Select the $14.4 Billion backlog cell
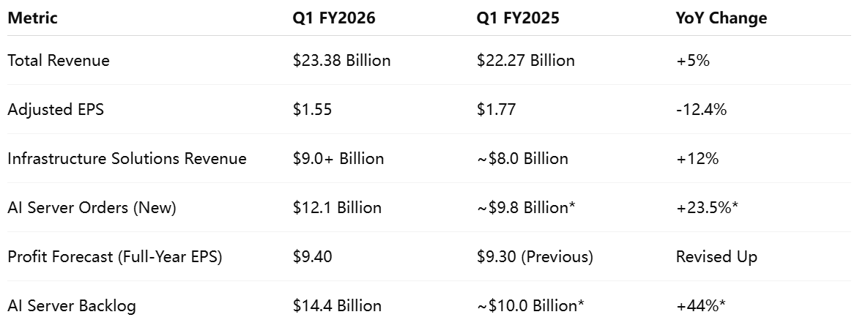 tap(337, 305)
